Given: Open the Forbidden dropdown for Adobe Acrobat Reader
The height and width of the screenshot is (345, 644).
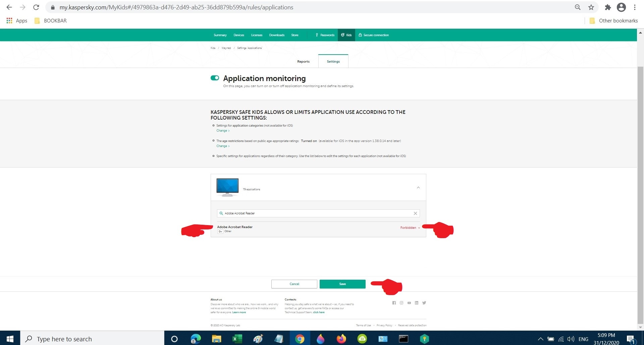Looking at the screenshot, I should point(410,228).
